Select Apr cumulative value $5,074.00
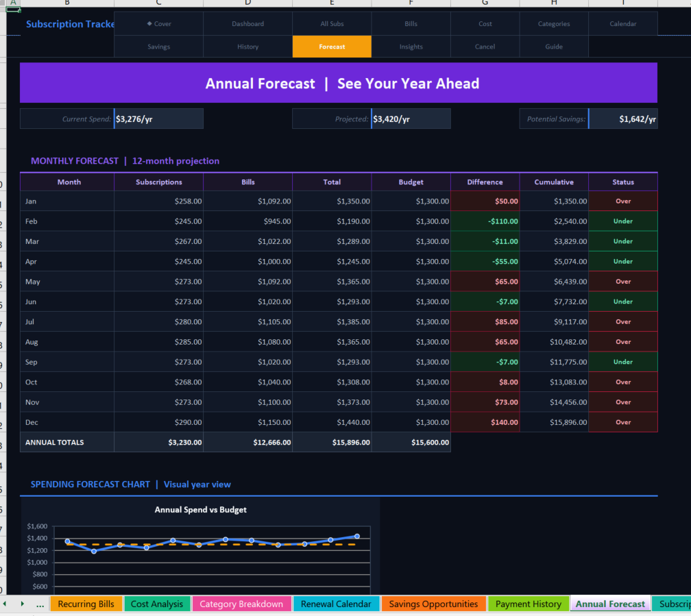Viewport: 691px width, 616px height. click(x=553, y=261)
